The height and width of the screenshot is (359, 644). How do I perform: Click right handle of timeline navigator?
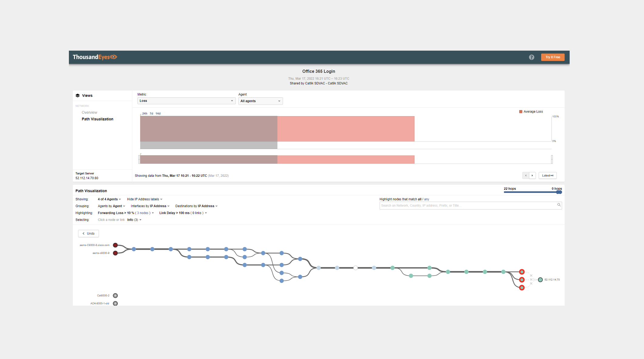point(552,159)
